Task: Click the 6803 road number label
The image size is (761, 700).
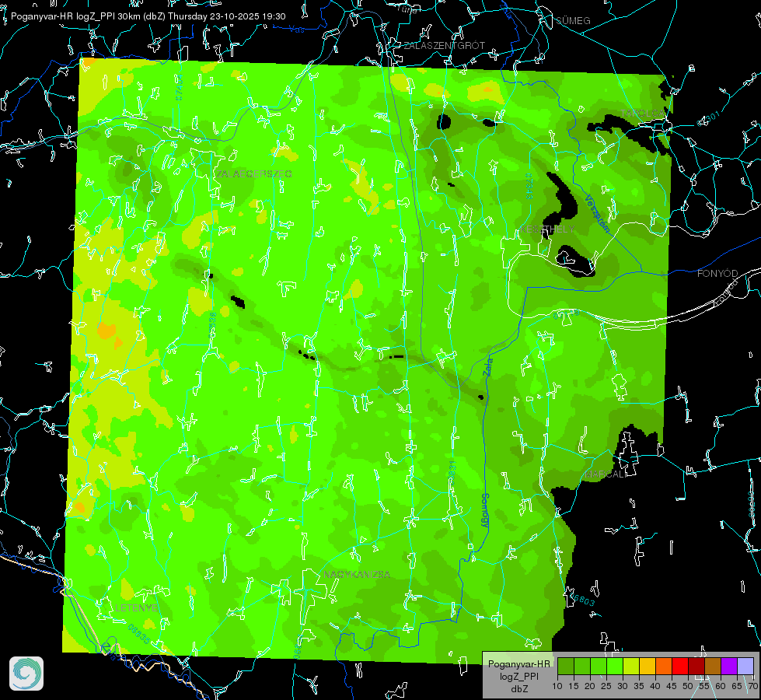Action: [x=582, y=600]
